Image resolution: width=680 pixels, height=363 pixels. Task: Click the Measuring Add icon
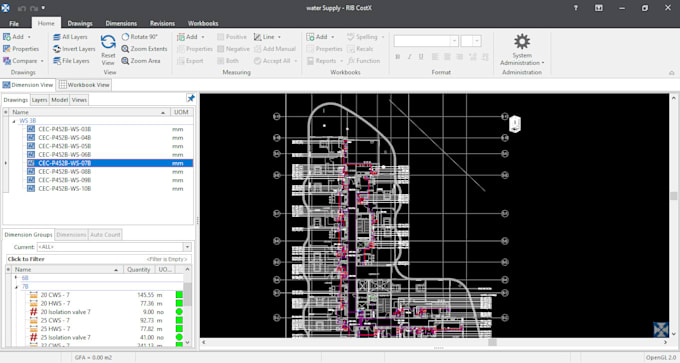tap(181, 37)
